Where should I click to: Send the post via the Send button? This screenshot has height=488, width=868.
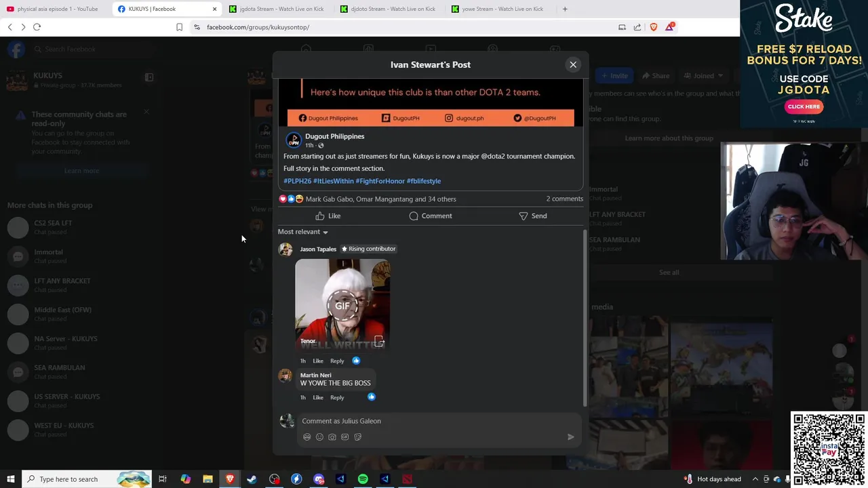(x=532, y=216)
